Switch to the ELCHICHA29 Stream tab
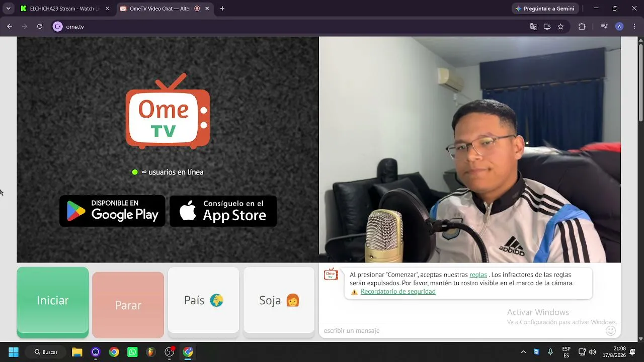Viewport: 644px width, 362px height. [65, 9]
